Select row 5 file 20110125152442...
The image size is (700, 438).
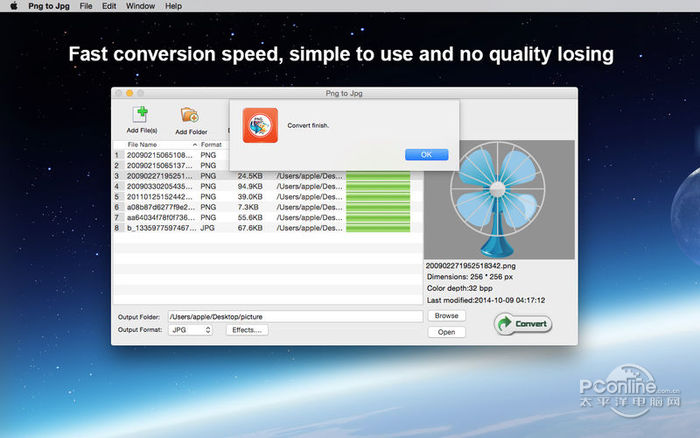[159, 196]
